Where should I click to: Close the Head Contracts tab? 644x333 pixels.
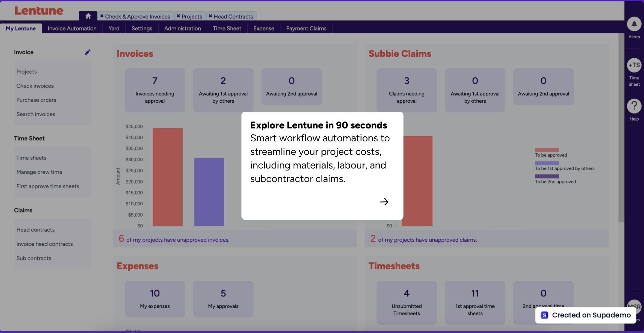click(x=210, y=16)
